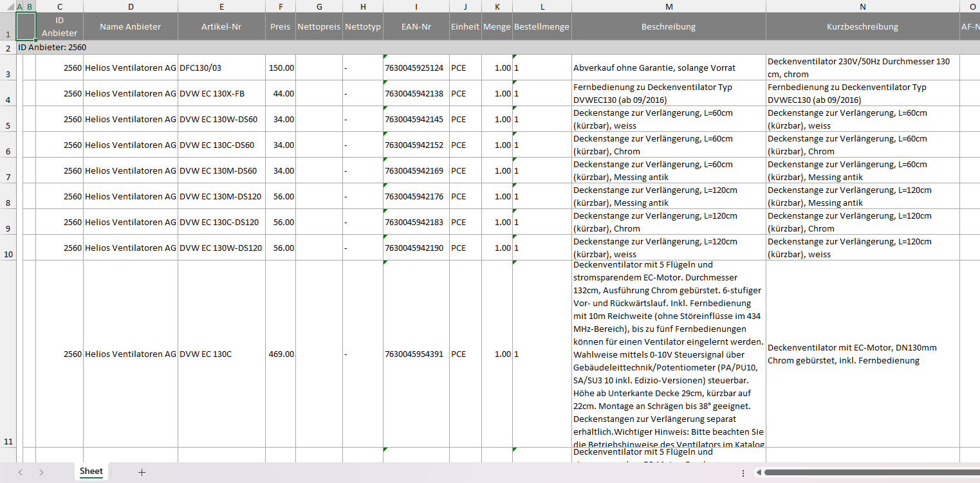The image size is (980, 483).
Task: Select cell with article DFC130/03
Action: tap(221, 68)
